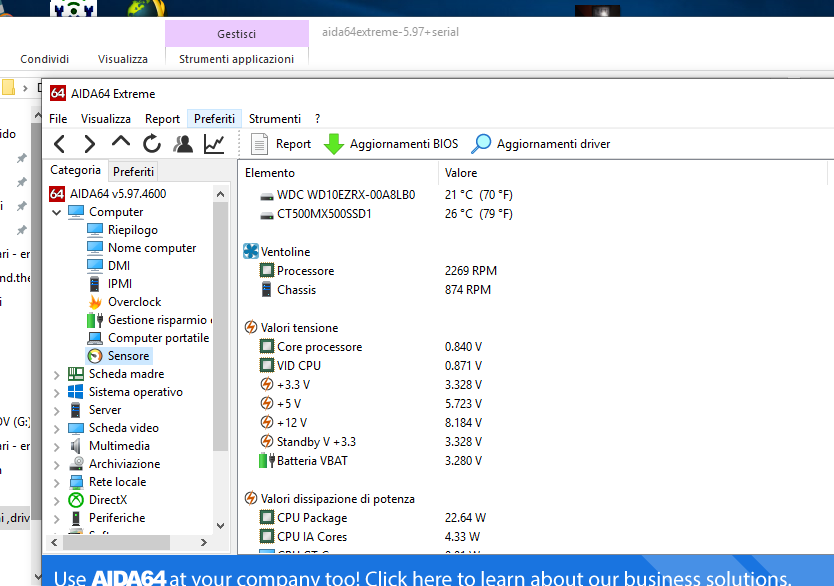Viewport: 834px width, 586px height.
Task: Click the Valori tensione lightning icon
Action: pos(251,327)
